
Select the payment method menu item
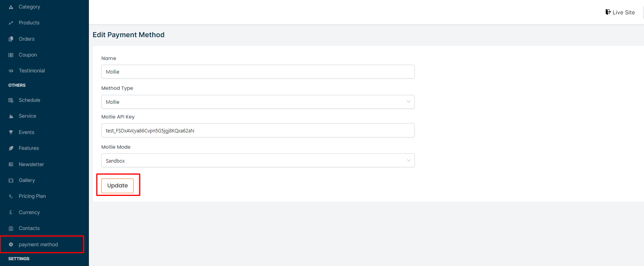38,245
